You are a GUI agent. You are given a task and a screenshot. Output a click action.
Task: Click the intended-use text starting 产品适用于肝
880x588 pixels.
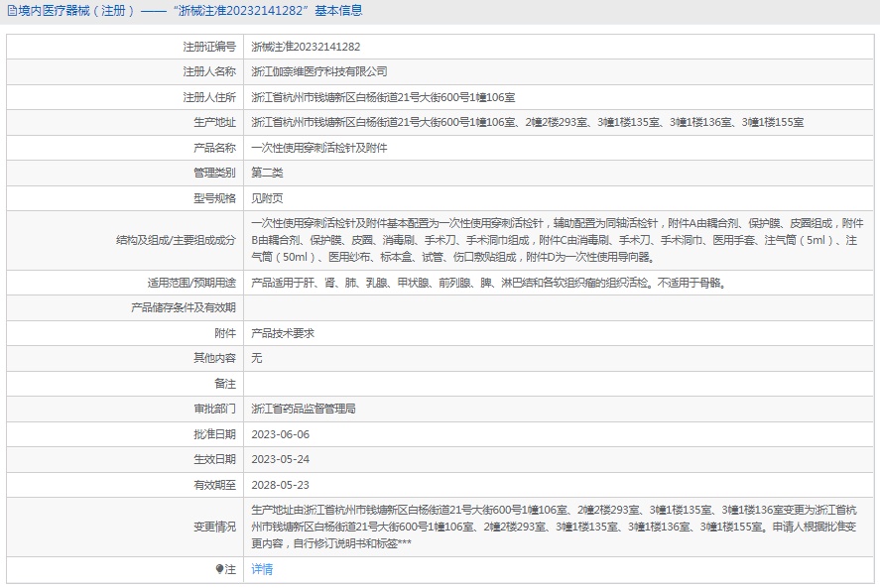[x=489, y=283]
